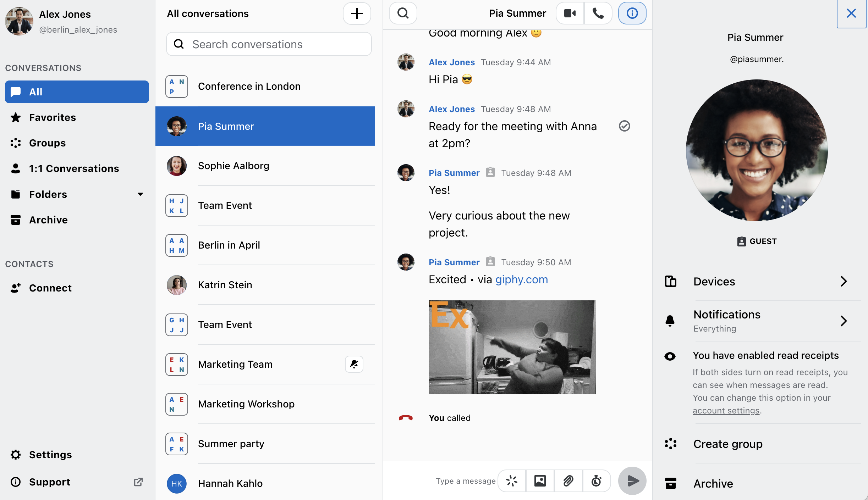Start a video call with Pia Summer
Viewport: 868px width, 500px height.
(570, 13)
